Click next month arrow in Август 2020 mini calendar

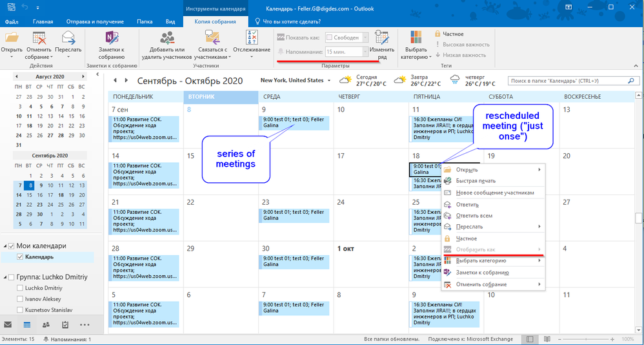tap(83, 76)
